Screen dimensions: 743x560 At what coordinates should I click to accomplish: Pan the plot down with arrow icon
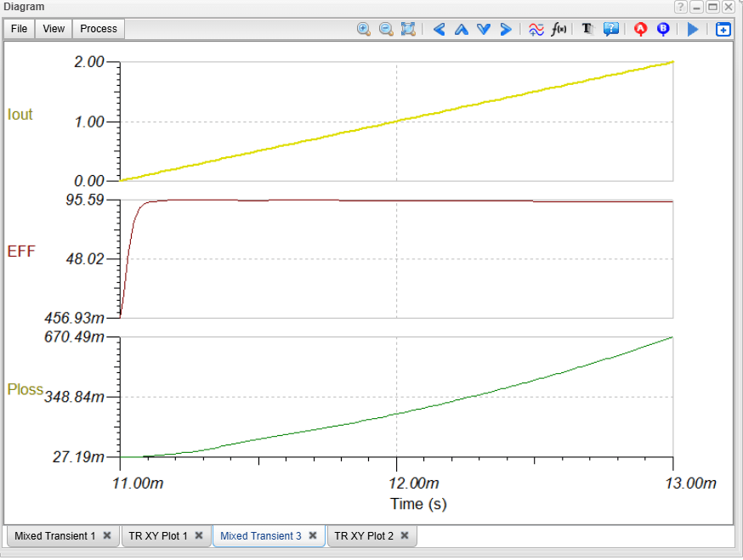(x=484, y=29)
